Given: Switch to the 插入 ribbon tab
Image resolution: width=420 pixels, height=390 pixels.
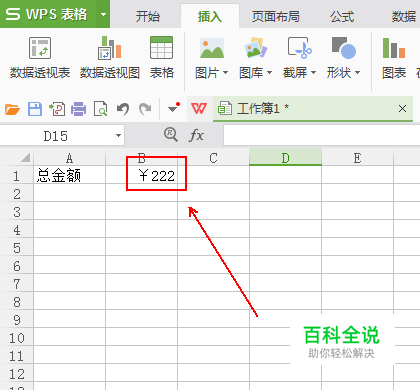Looking at the screenshot, I should coord(210,16).
